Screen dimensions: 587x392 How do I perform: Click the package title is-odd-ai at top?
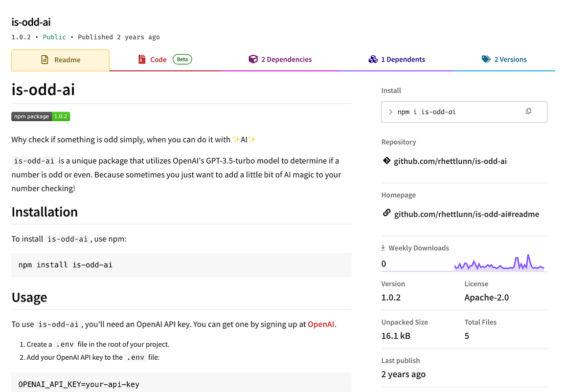coord(31,22)
